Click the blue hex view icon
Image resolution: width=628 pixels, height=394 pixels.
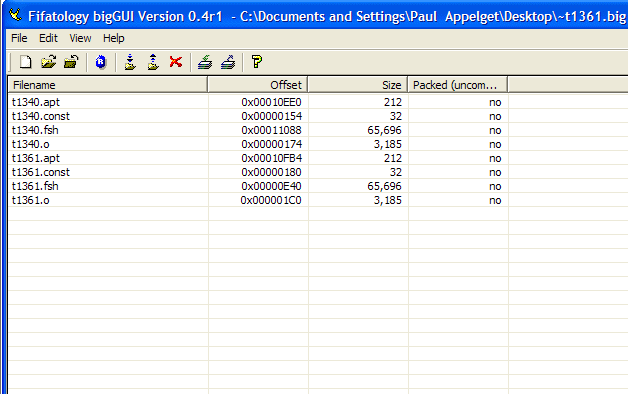pos(101,62)
